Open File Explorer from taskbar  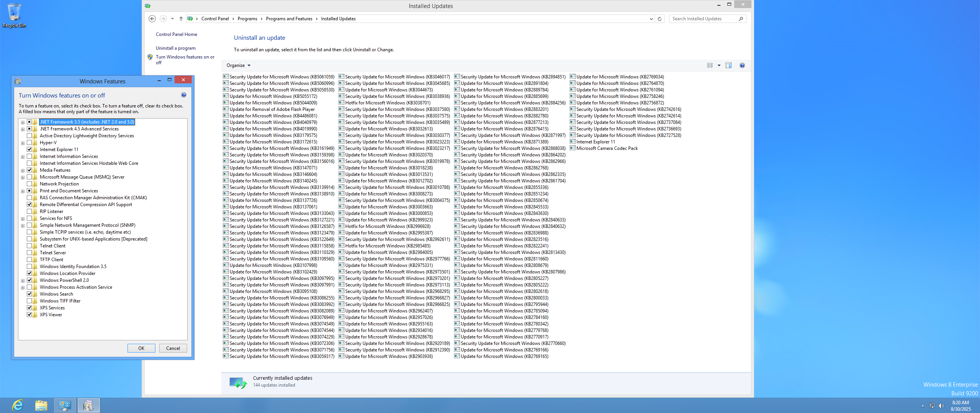[41, 405]
